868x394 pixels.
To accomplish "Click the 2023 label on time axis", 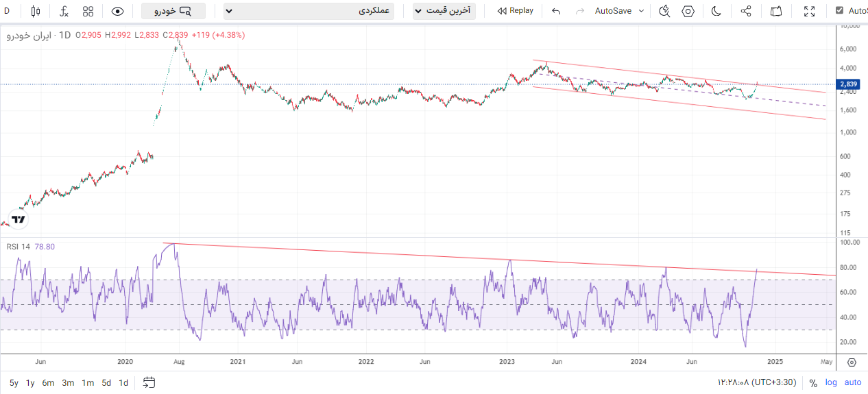I will pyautogui.click(x=507, y=361).
